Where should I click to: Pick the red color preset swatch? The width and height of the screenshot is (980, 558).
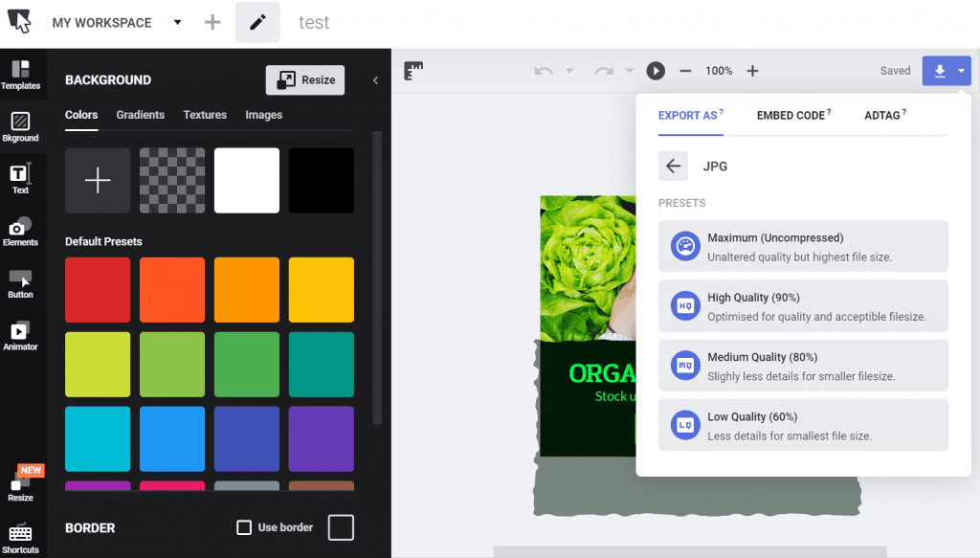[98, 289]
